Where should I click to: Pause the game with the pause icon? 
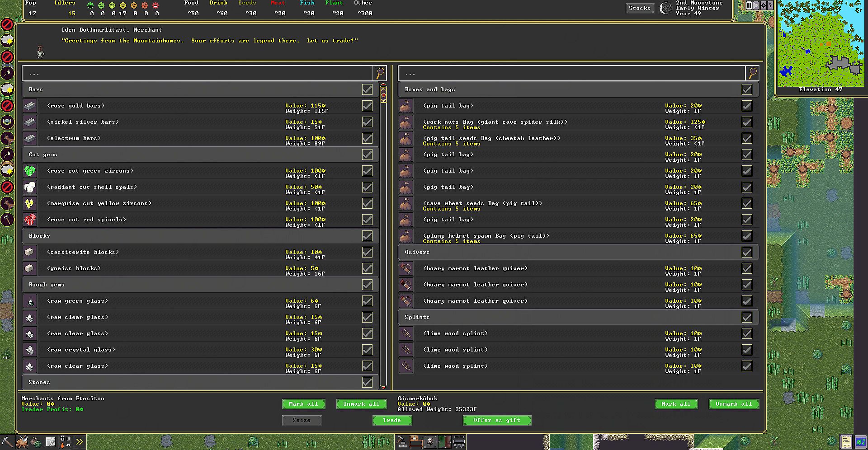(749, 5)
